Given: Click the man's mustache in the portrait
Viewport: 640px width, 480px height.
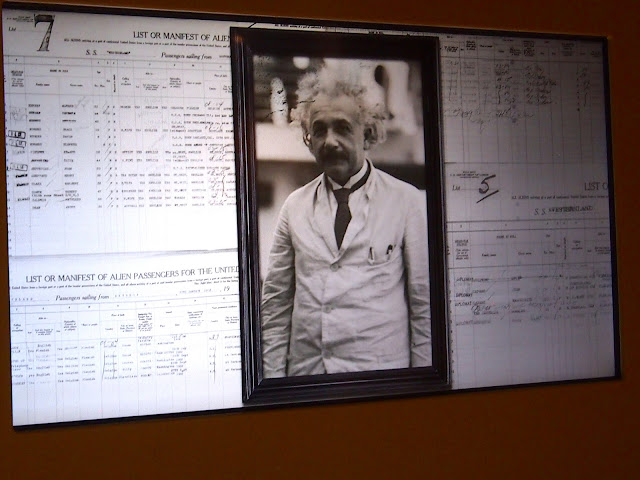Looking at the screenshot, I should (x=333, y=156).
